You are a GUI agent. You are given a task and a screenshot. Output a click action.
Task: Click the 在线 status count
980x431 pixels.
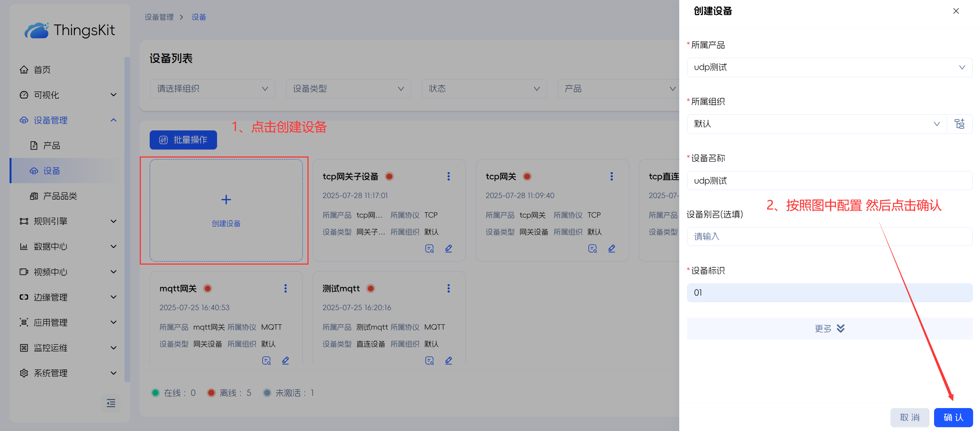(174, 393)
